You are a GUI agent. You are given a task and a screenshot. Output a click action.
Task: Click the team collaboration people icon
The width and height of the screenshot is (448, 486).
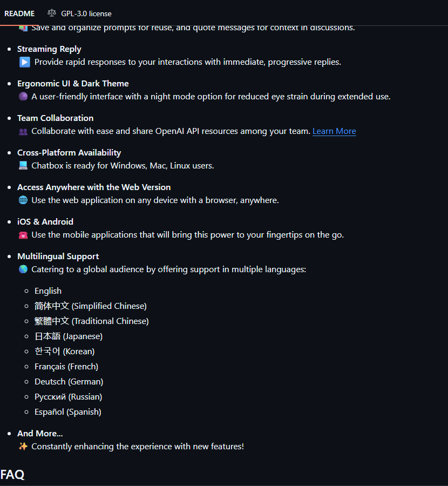[x=24, y=131]
